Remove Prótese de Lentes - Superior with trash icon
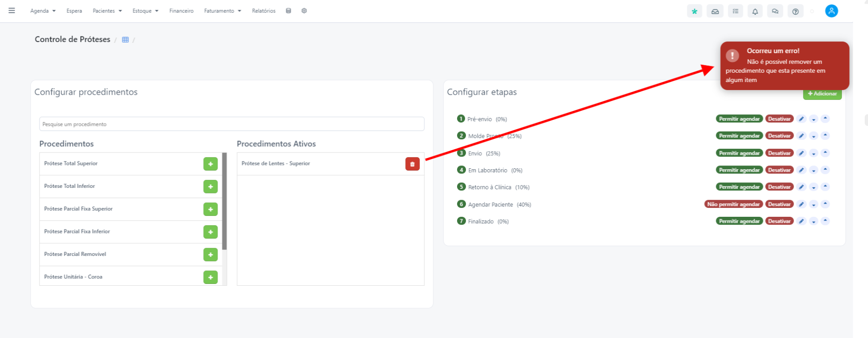868x338 pixels. pyautogui.click(x=412, y=164)
